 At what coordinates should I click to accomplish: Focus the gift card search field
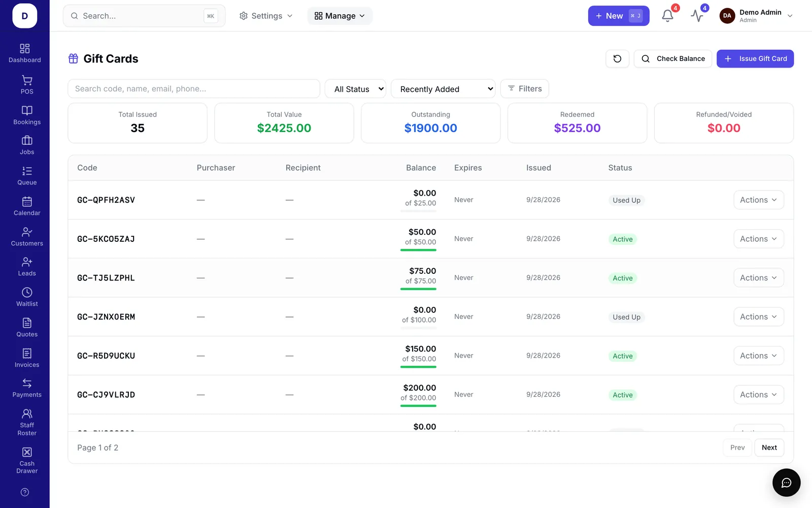pos(194,88)
